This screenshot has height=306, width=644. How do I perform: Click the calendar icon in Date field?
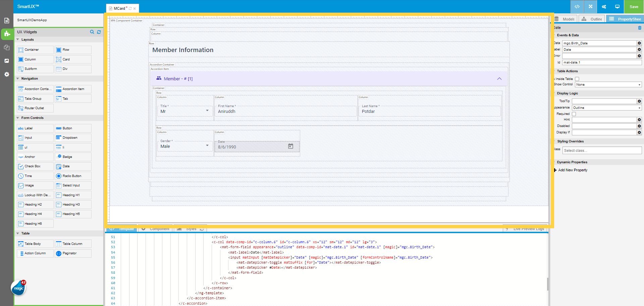(290, 146)
